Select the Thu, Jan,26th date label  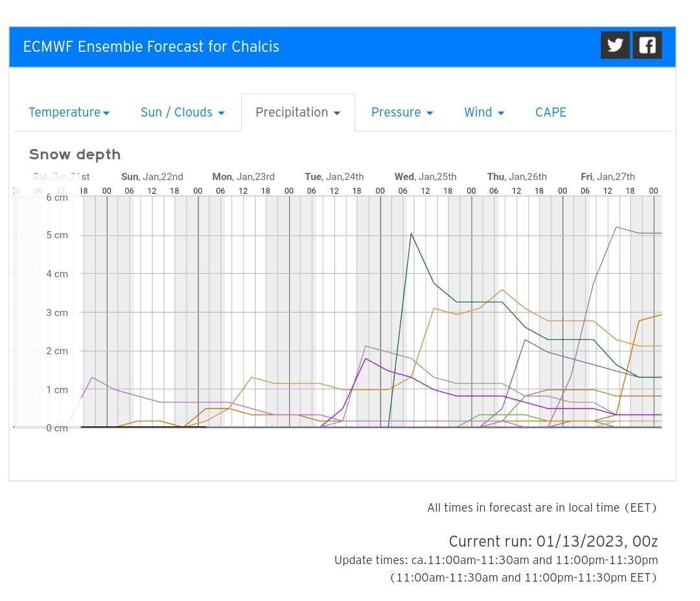click(517, 177)
